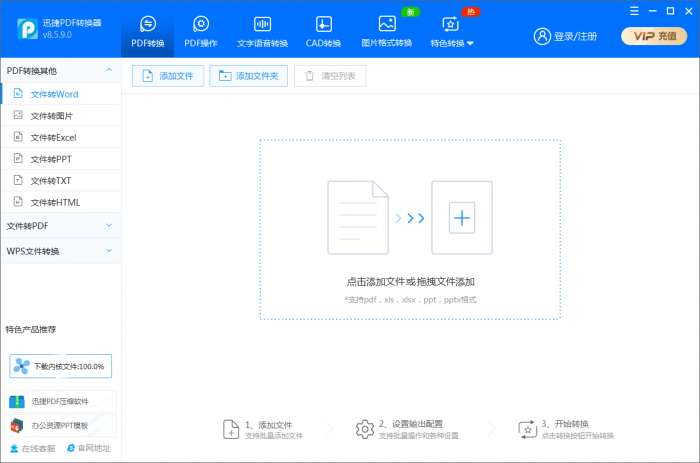
Task: Collapse the PDF转换其他 section
Action: pos(108,72)
